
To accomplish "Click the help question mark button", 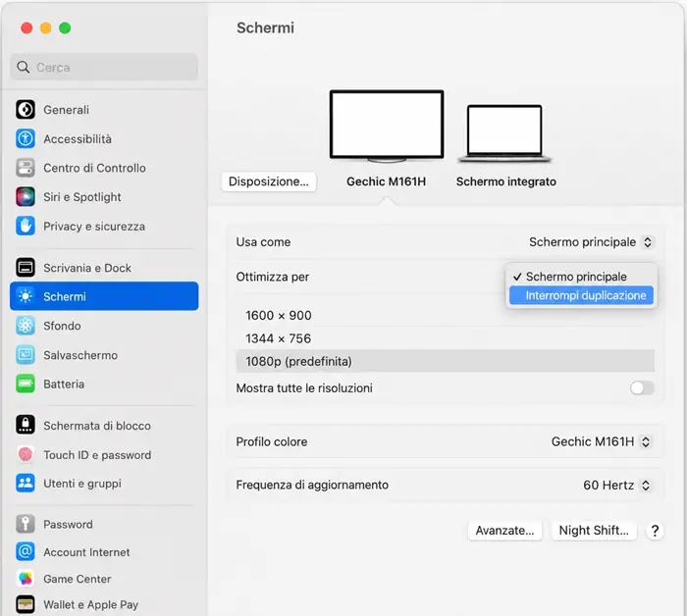I will point(655,531).
